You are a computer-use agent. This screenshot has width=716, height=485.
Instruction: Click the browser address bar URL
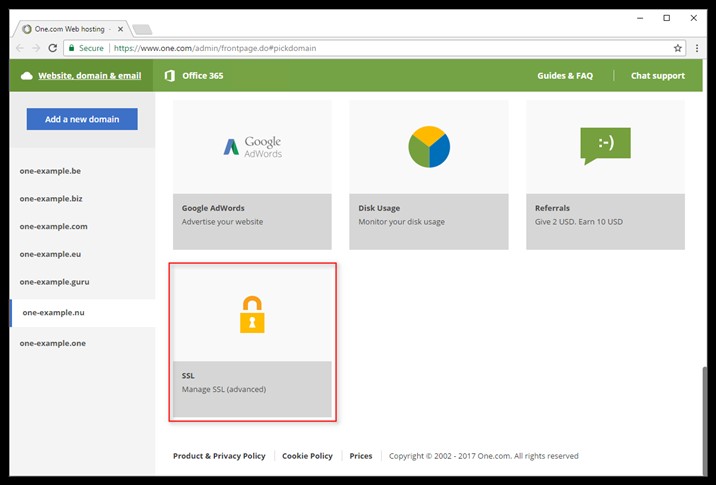tap(215, 48)
